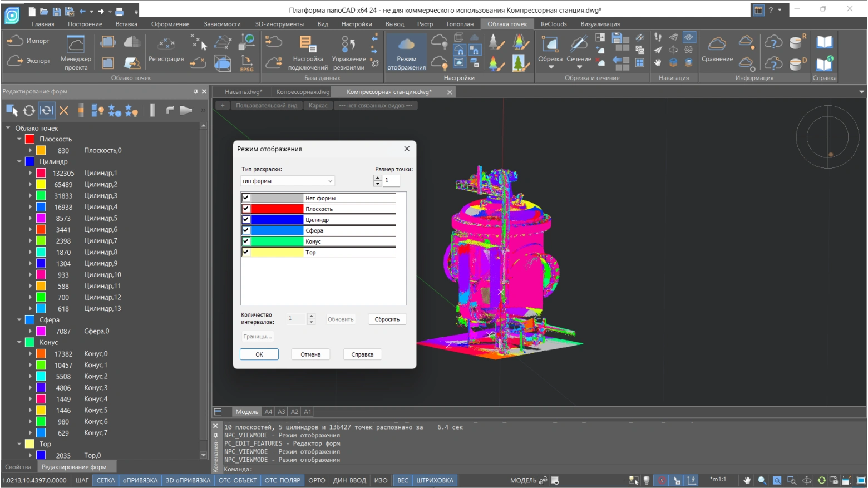
Task: Open the Тип раскраски dropdown
Action: click(288, 181)
